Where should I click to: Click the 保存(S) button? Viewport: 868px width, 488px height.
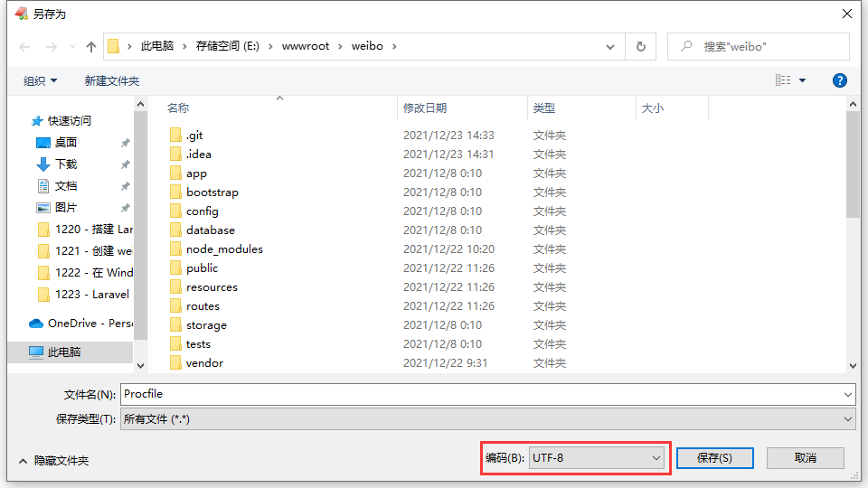pos(714,457)
